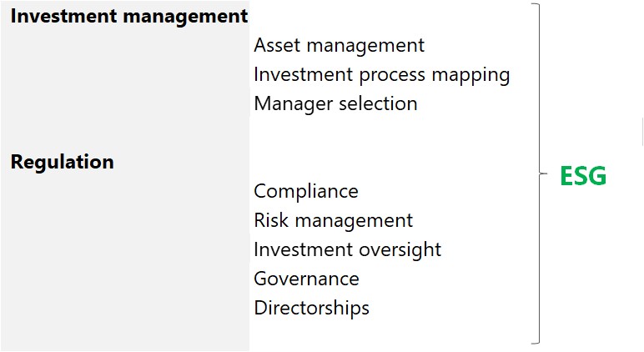Viewport: 644px width, 352px height.
Task: Click the gray panel below Regulation
Action: (x=125, y=263)
